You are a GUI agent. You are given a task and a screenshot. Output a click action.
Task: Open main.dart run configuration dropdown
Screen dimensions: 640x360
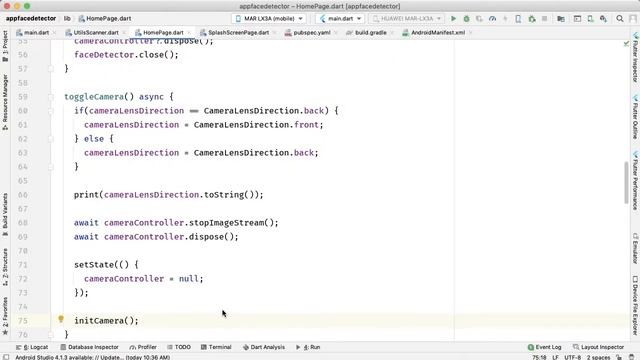click(x=340, y=18)
